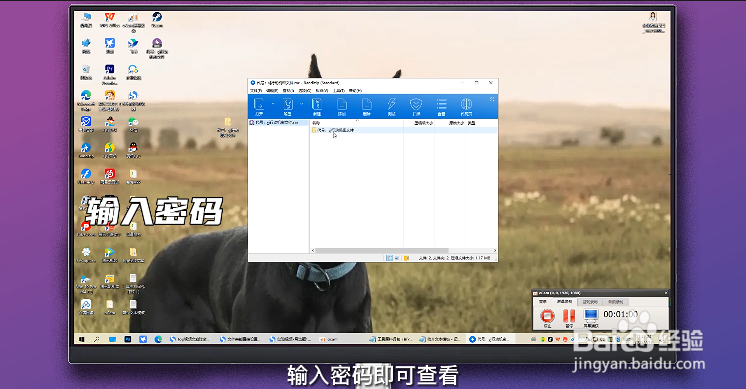Click the search icon on the taskbar
Image resolution: width=746 pixels, height=389 pixels.
click(97, 339)
